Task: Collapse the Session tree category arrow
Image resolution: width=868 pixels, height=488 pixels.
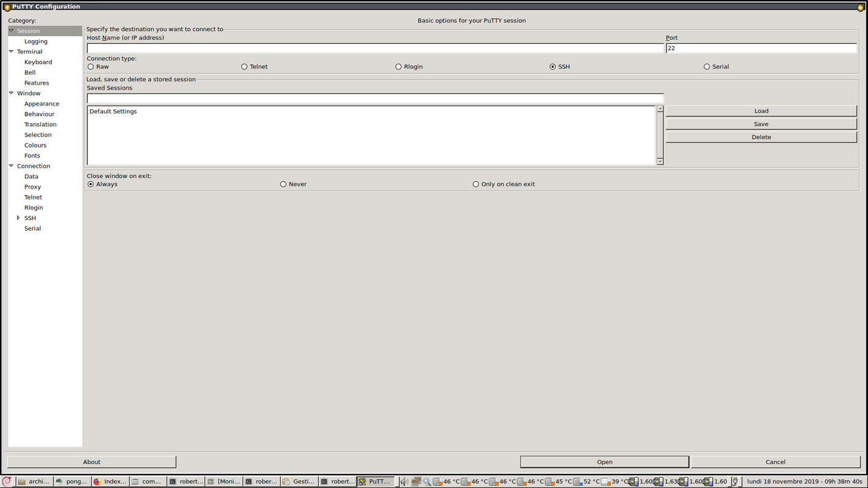Action: (x=11, y=30)
